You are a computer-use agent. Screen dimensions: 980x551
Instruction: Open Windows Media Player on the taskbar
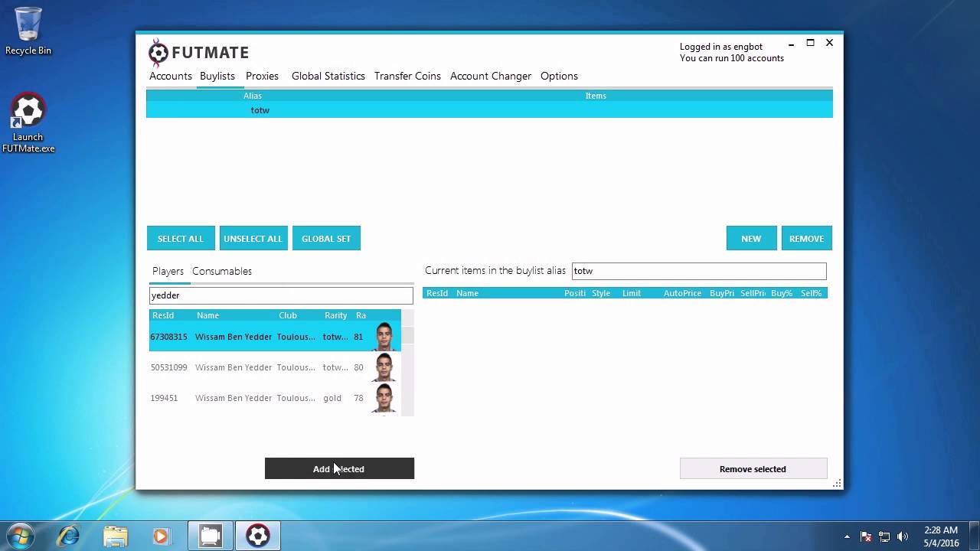(161, 535)
